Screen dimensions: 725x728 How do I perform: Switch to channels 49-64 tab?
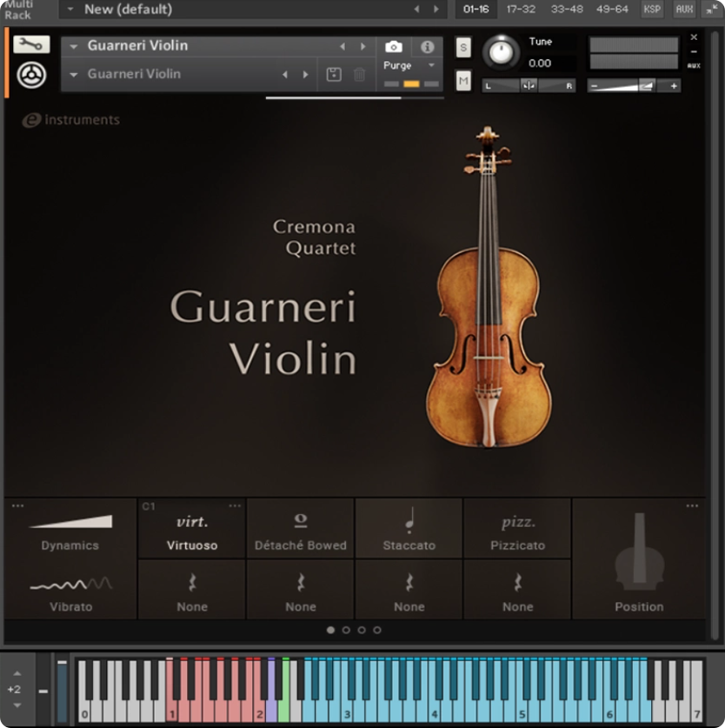point(612,9)
